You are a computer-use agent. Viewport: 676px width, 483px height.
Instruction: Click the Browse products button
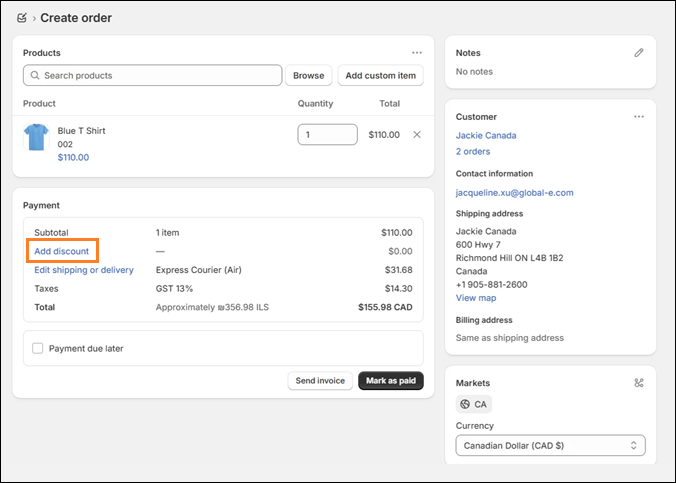pyautogui.click(x=308, y=75)
